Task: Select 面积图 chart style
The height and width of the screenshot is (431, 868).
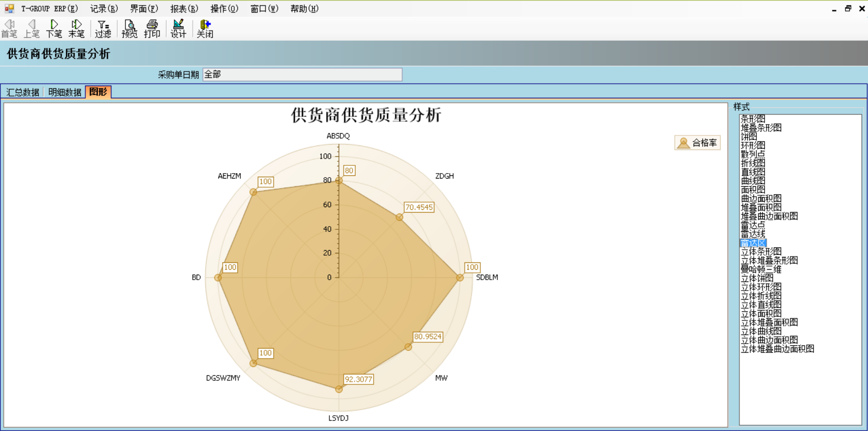Action: click(x=753, y=189)
